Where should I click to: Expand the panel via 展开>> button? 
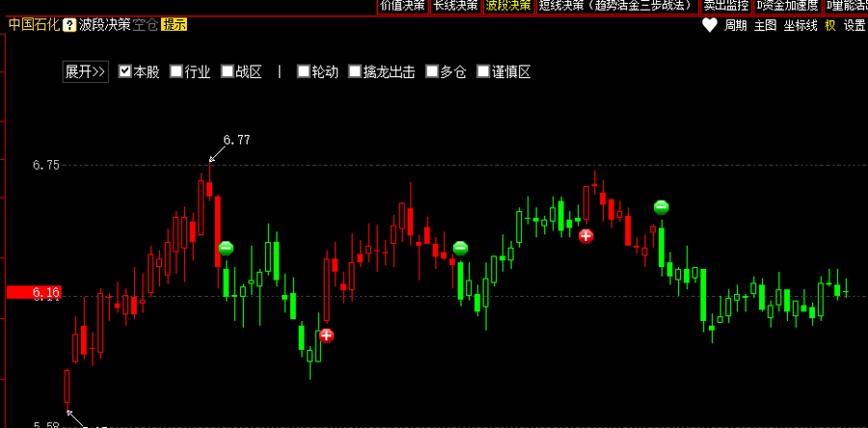(85, 72)
